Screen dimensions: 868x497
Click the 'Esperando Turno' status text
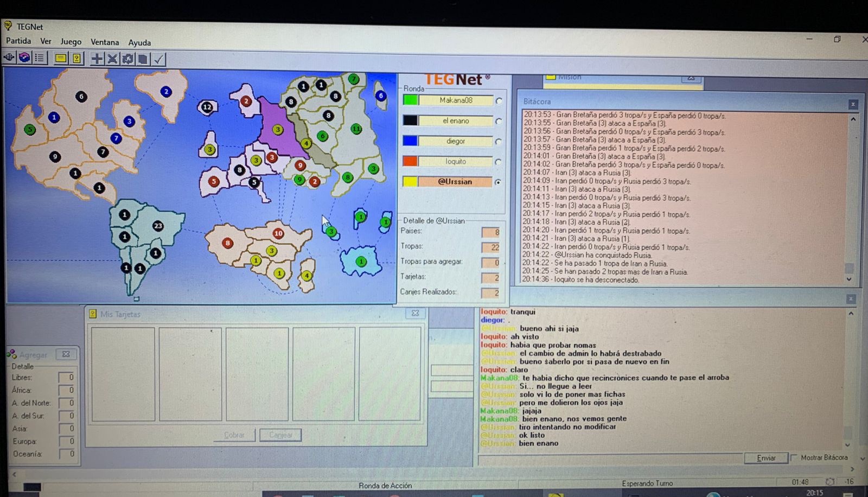tap(647, 483)
